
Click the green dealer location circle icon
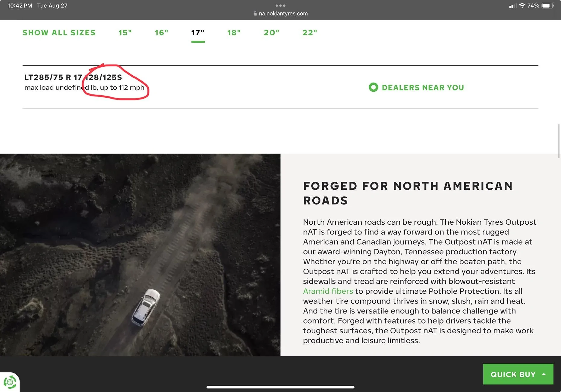point(373,87)
